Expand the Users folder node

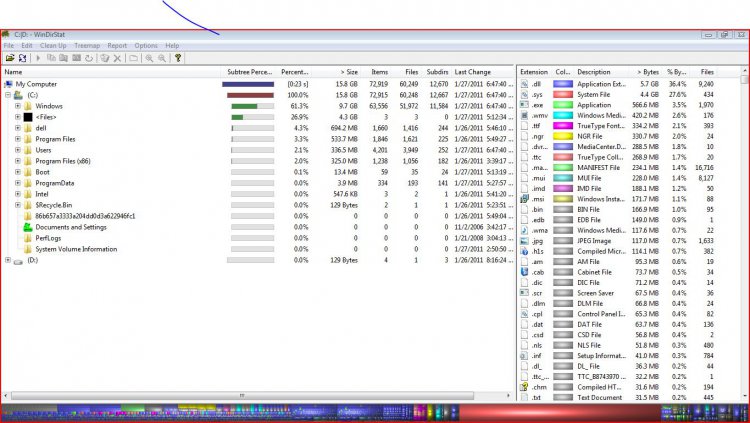click(18, 150)
